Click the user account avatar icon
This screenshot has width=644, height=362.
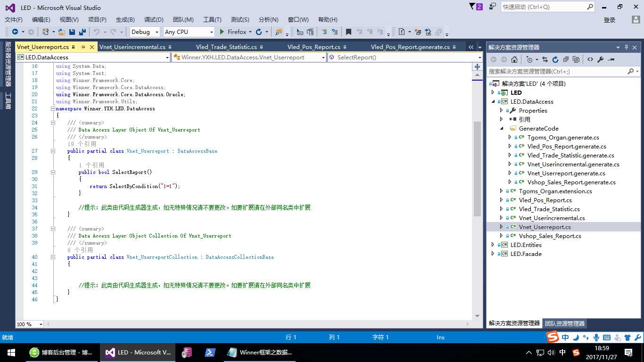(x=636, y=20)
